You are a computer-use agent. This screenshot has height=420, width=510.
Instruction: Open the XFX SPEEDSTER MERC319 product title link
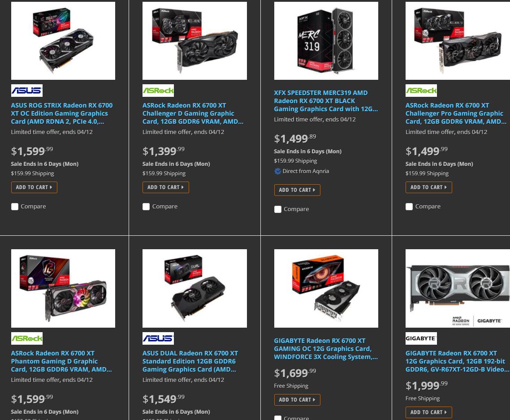coord(326,101)
